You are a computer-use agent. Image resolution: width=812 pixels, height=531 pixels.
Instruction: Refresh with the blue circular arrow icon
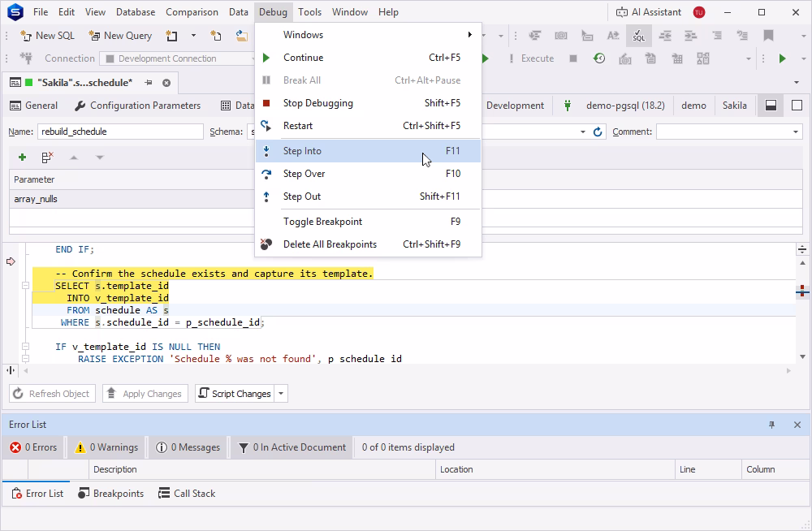pyautogui.click(x=598, y=132)
